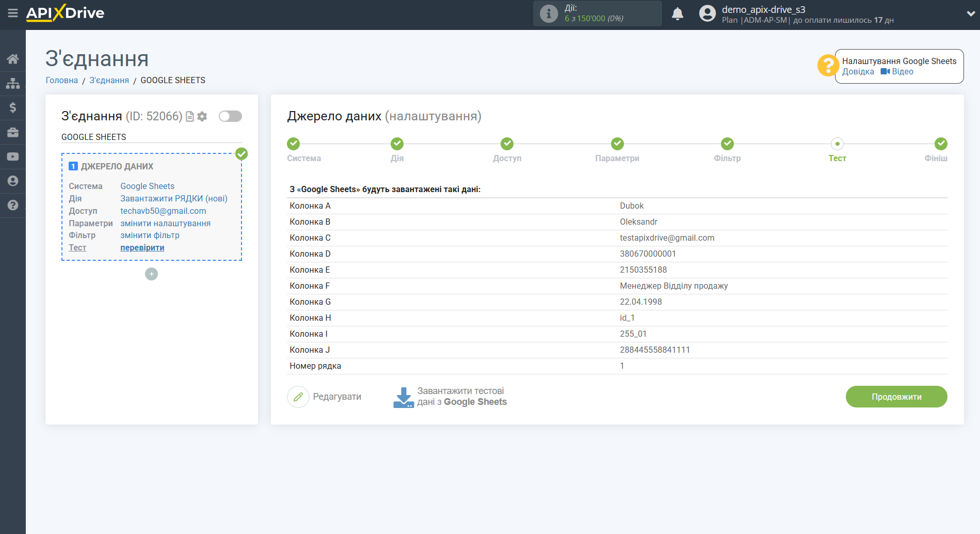Click the notification bell icon
Screen dimensions: 980x534
[x=677, y=14]
